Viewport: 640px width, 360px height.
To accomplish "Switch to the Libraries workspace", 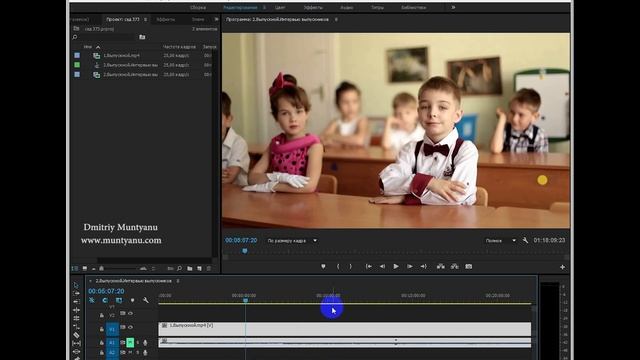I will click(x=413, y=7).
